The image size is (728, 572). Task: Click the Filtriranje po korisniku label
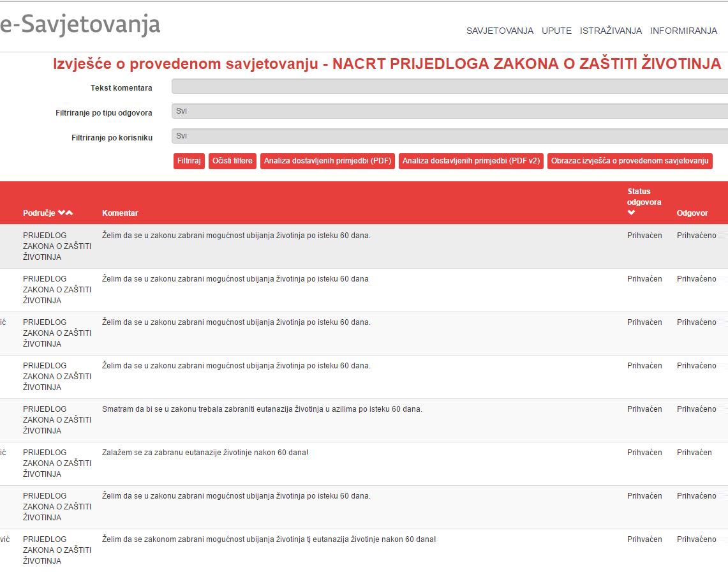point(112,138)
